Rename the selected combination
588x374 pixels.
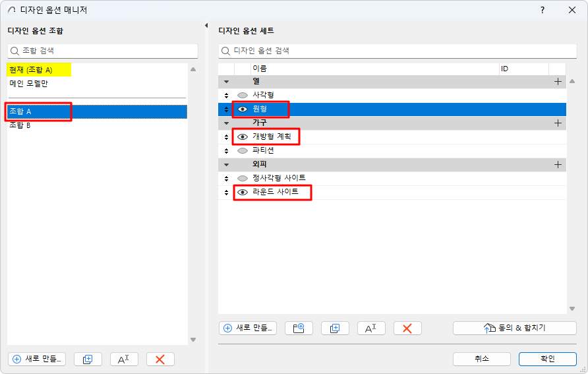pyautogui.click(x=124, y=359)
